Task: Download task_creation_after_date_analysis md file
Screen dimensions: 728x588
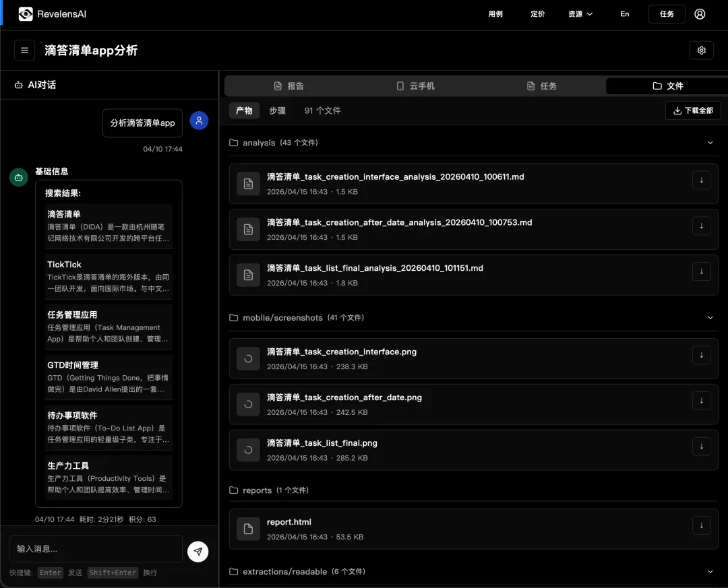Action: tap(702, 226)
